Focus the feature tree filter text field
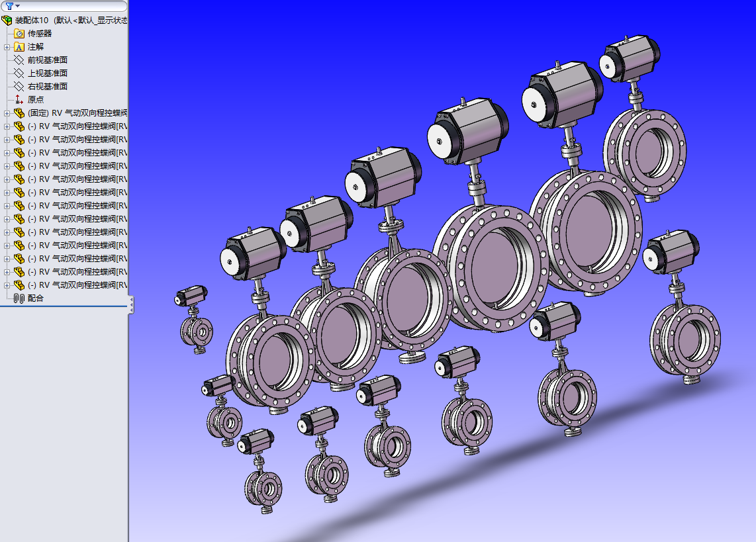756x542 pixels. tap(64, 6)
